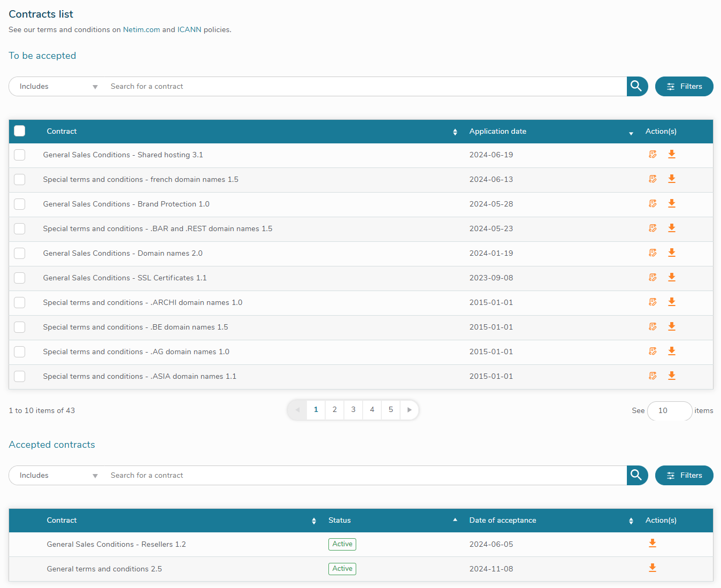Check the french domain names 1.5 row
The width and height of the screenshot is (721, 588).
(20, 179)
